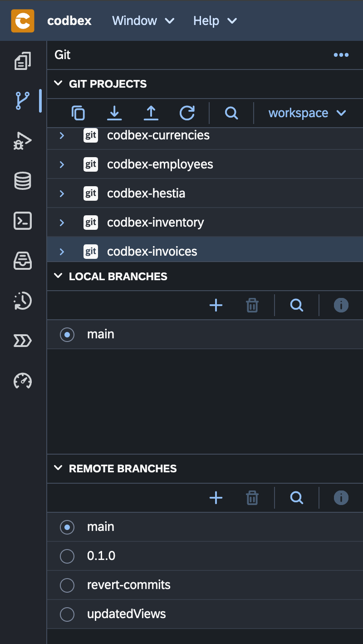Viewport: 363px width, 644px height.
Task: Select the codbex-employees project row
Action: click(205, 164)
